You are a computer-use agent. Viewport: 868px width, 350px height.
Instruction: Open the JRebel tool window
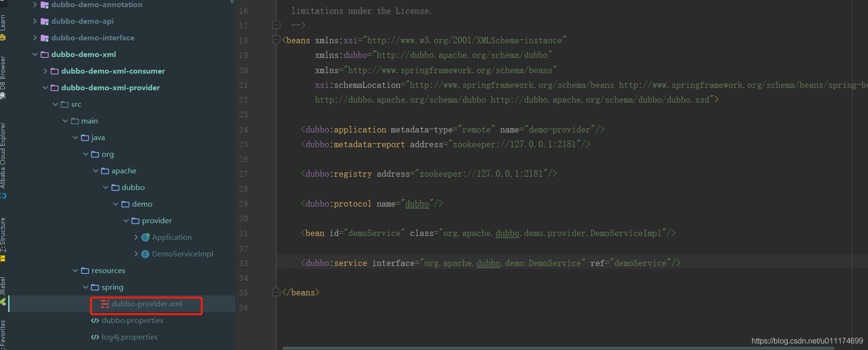3,291
